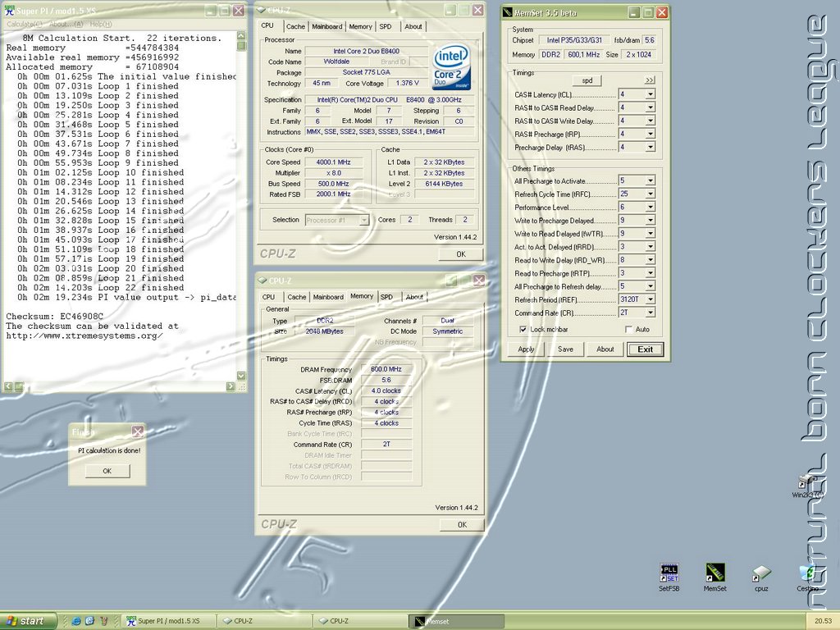
Task: Open Refresh Period (tREF) dropdown
Action: [x=650, y=299]
